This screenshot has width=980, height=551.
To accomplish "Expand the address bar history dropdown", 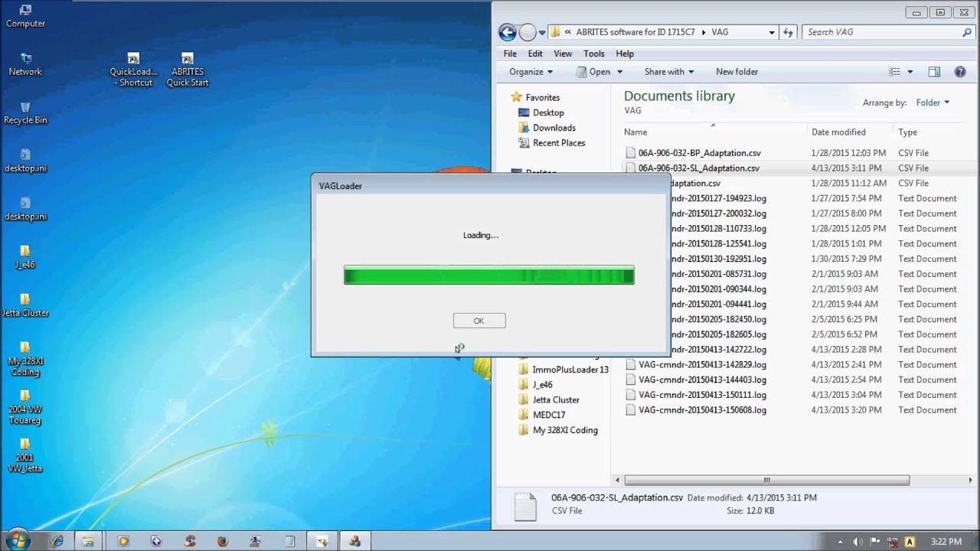I will point(772,32).
